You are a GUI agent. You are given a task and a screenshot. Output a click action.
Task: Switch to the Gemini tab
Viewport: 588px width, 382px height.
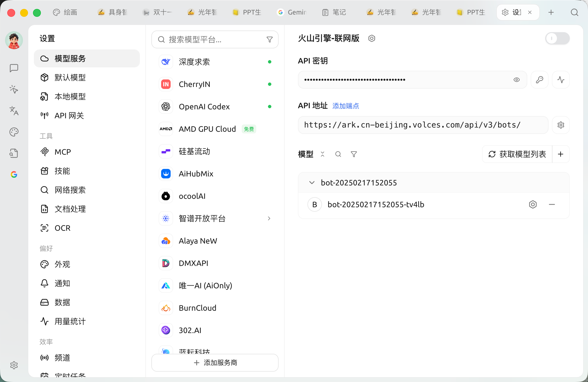292,12
